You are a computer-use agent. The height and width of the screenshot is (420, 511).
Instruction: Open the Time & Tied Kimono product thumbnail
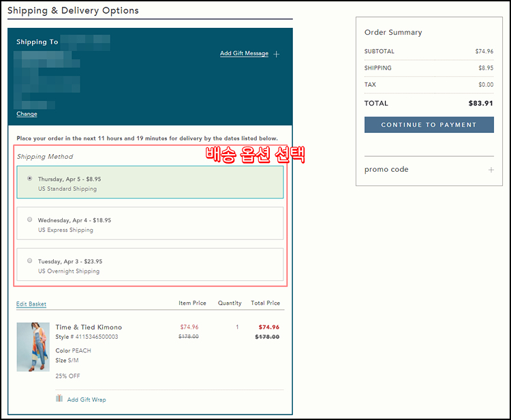coord(33,347)
